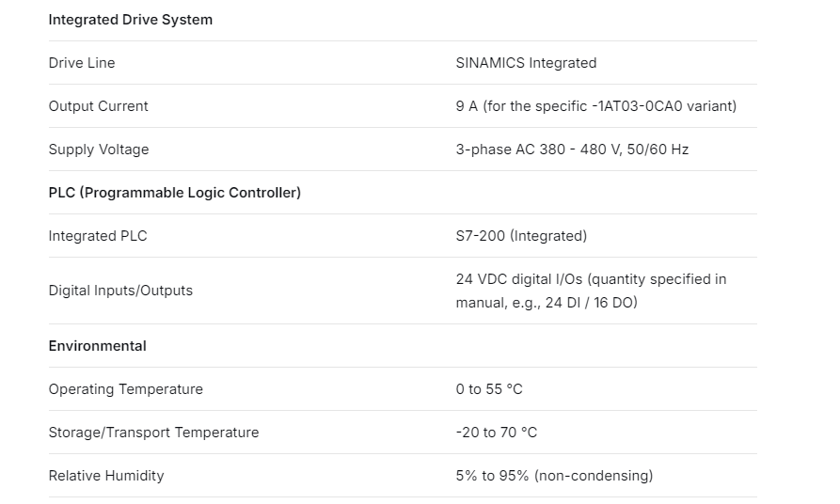Select the 0 to 55 °C value
The height and width of the screenshot is (504, 840).
(489, 389)
